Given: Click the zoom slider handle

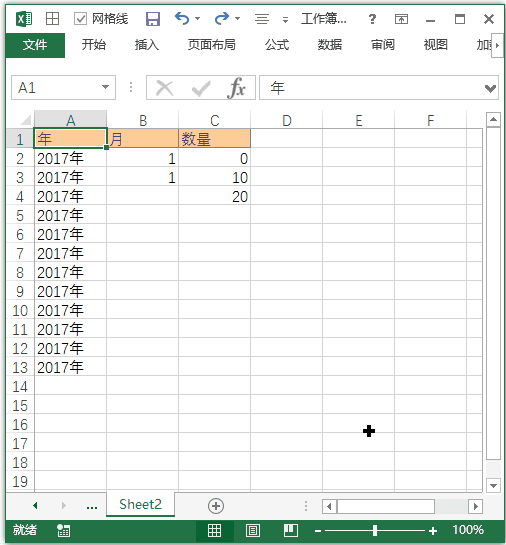Looking at the screenshot, I should coord(375,530).
